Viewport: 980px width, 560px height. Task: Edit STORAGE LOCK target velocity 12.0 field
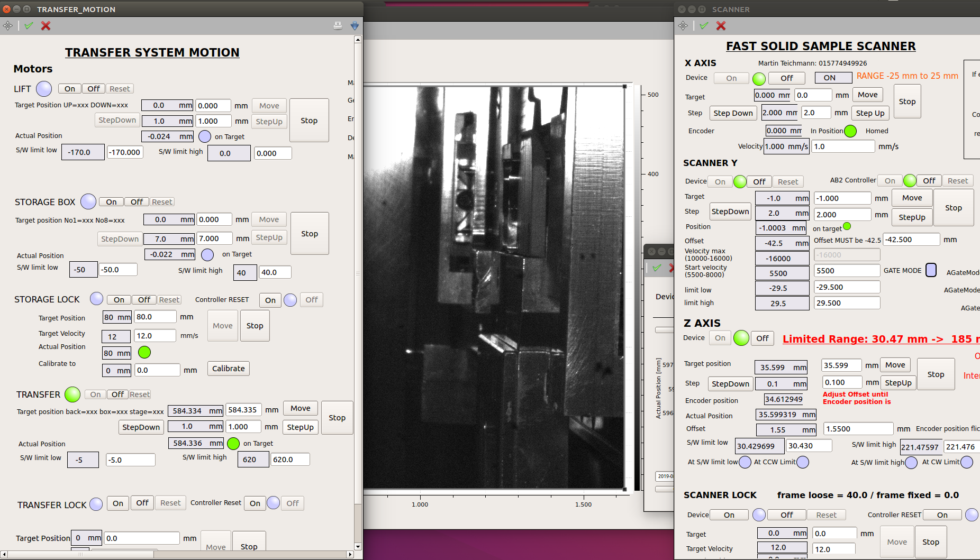click(x=155, y=336)
